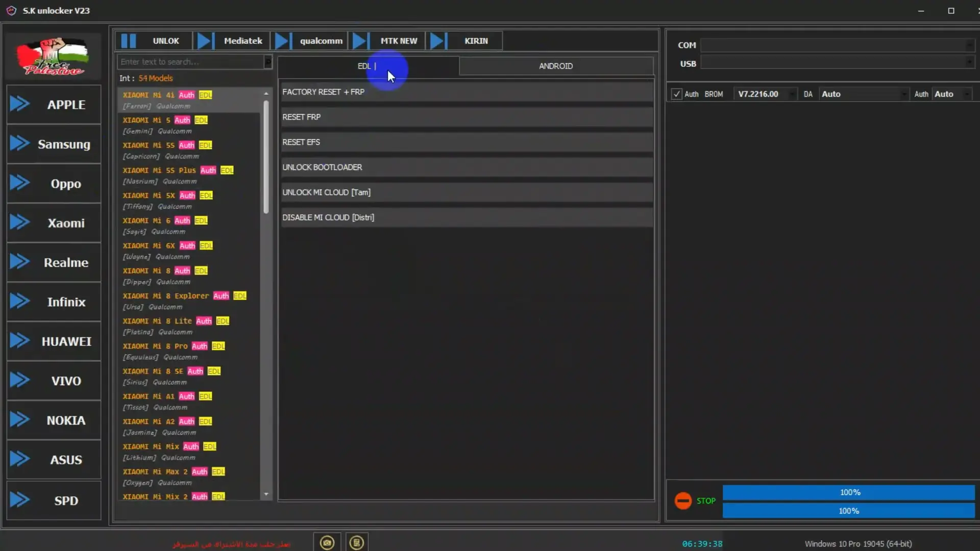
Task: Click the arrow icon beside NOKIA
Action: (20, 420)
